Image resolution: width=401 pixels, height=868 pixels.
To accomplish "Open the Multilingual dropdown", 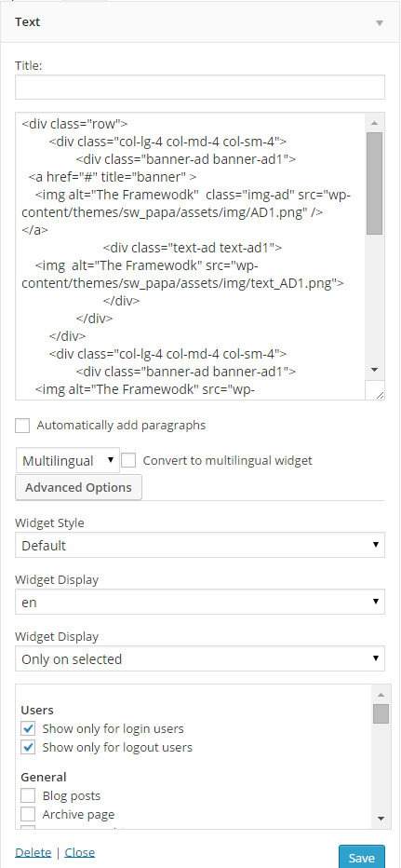I will 68,461.
